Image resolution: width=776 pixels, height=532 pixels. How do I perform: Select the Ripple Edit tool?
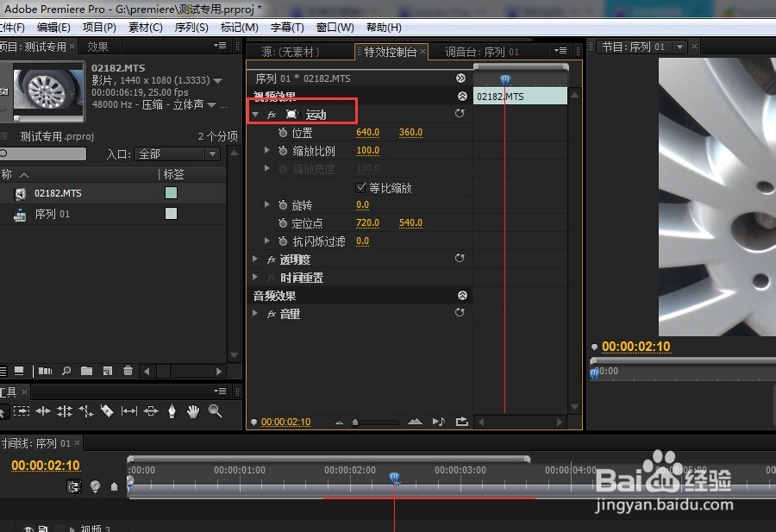point(43,410)
